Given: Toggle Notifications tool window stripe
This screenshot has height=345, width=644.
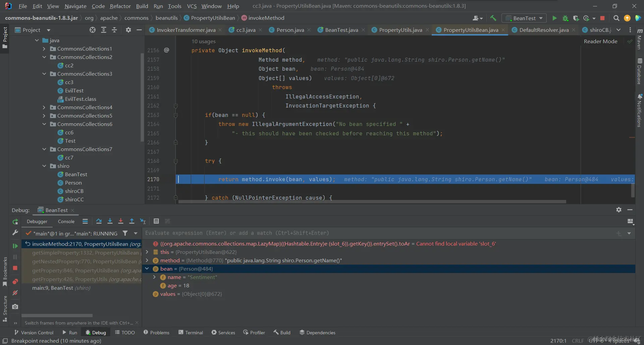Looking at the screenshot, I should point(639,111).
